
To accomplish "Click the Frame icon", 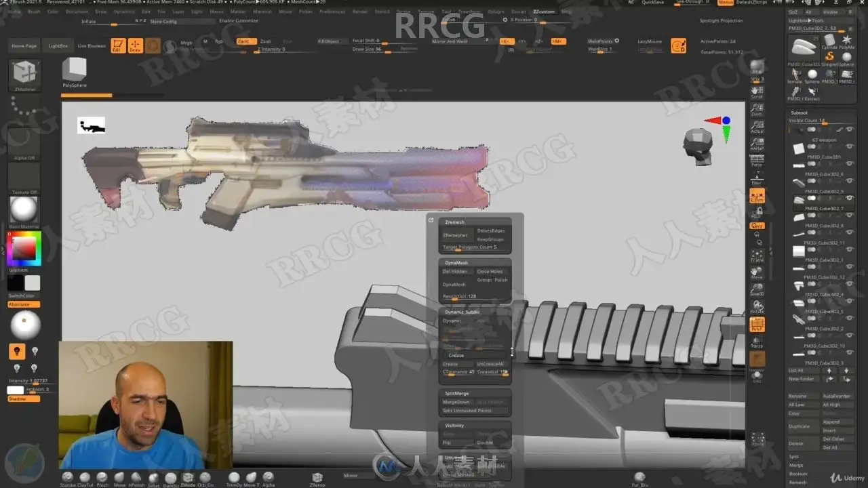I will tap(757, 256).
